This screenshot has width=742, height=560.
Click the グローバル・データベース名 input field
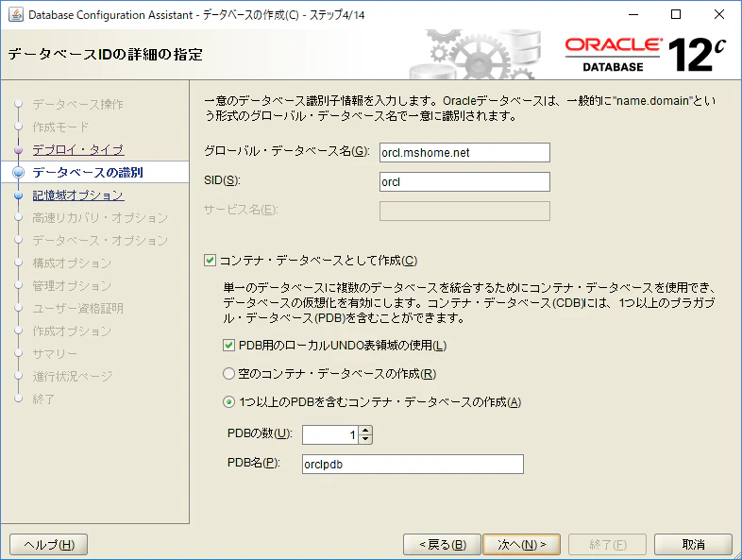click(464, 152)
